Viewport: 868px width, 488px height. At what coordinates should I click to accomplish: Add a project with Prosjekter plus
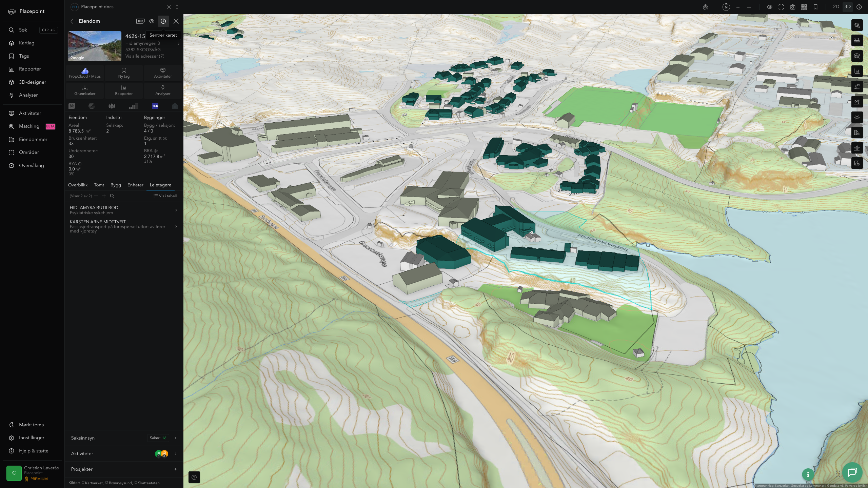pos(175,469)
